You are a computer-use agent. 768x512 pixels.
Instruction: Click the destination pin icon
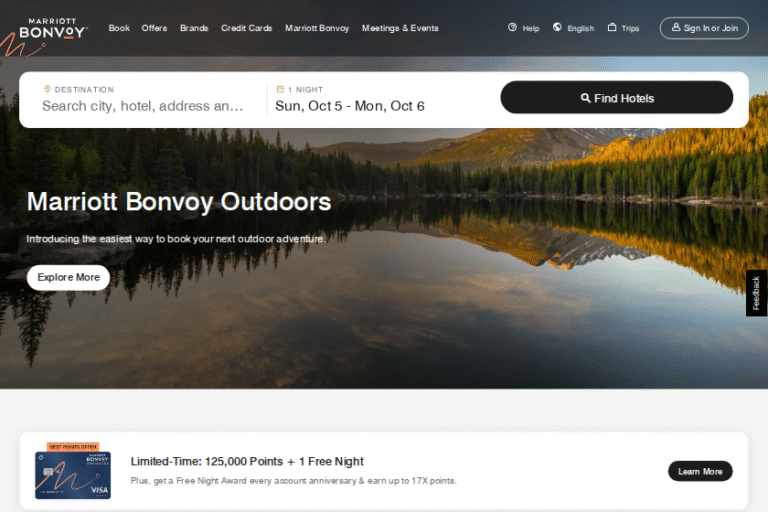click(48, 89)
